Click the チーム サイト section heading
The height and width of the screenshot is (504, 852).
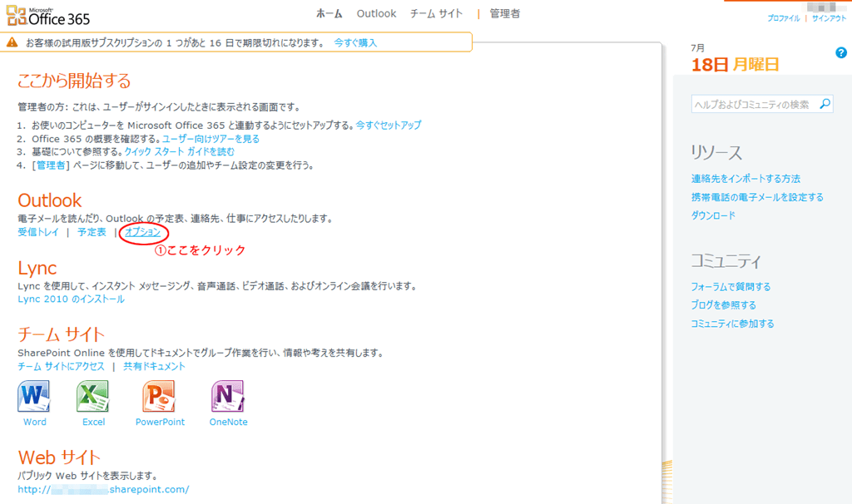point(61,334)
